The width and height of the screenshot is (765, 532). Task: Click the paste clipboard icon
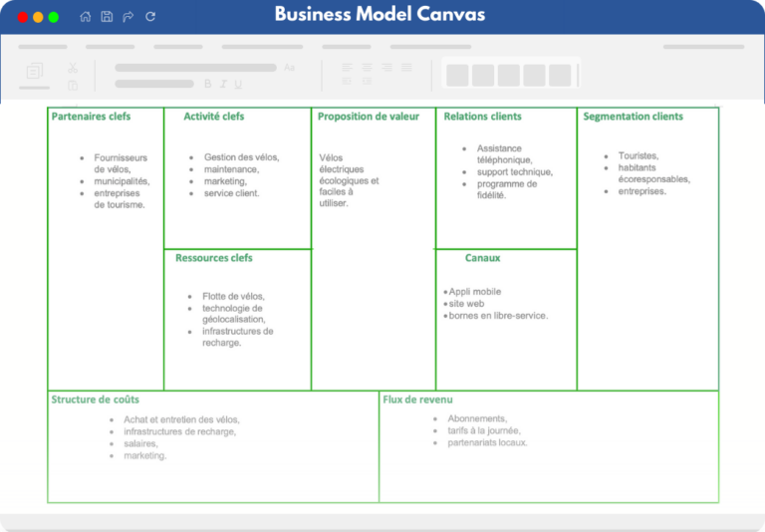(73, 86)
